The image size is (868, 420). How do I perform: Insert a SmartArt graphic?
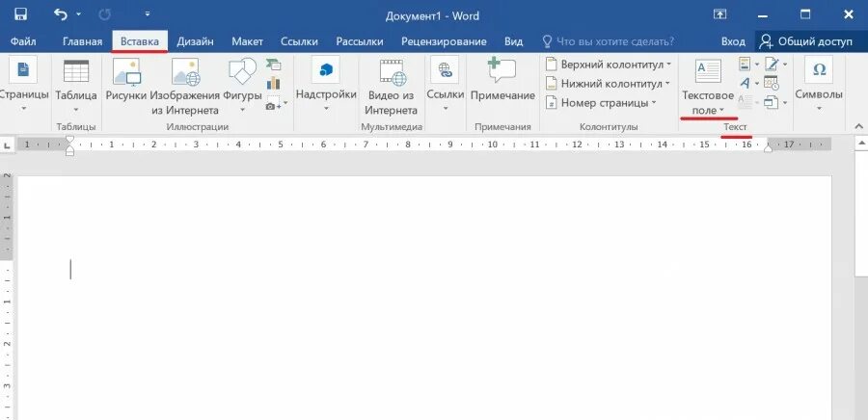click(274, 65)
